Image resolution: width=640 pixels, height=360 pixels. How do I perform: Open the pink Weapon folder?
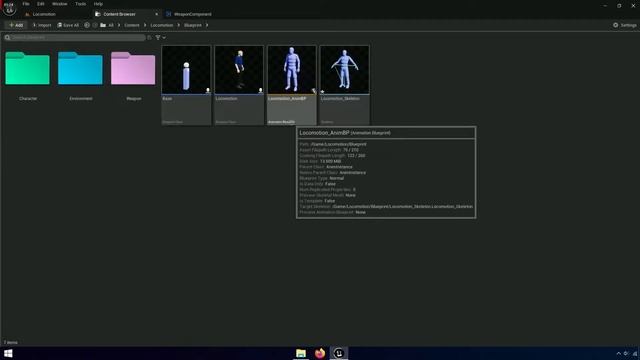(x=133, y=68)
